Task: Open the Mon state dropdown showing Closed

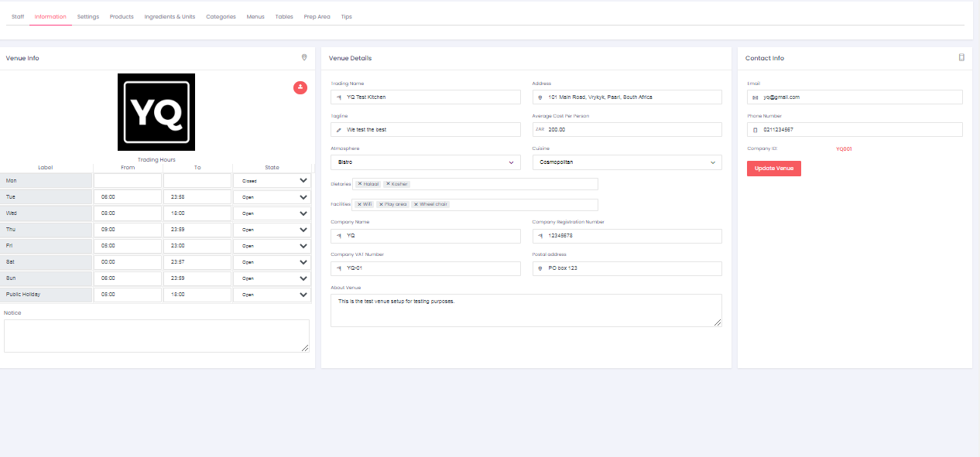Action: pyautogui.click(x=273, y=180)
